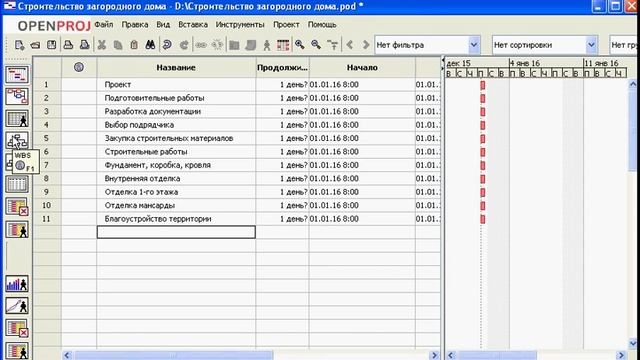Image resolution: width=640 pixels, height=360 pixels.
Task: Open the Вставка menu
Action: click(x=193, y=25)
